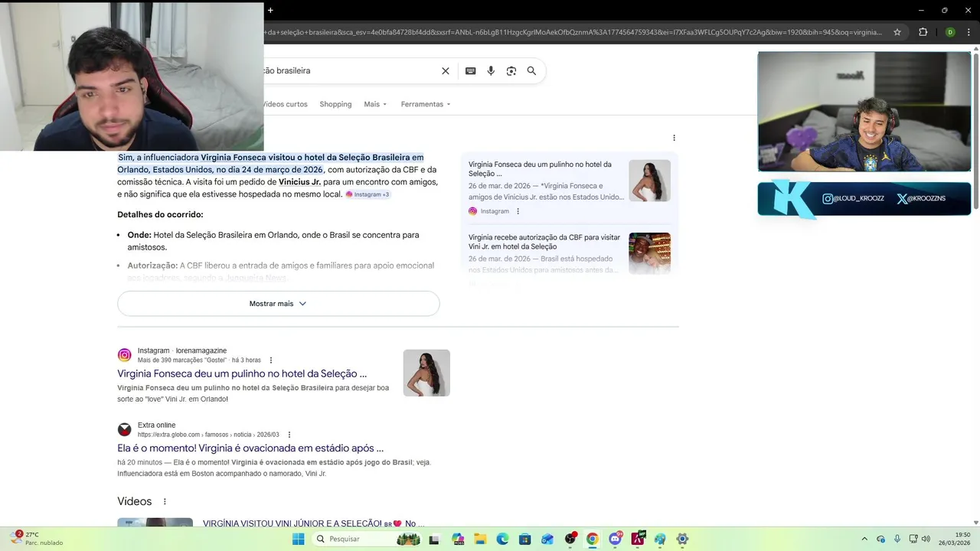Open more options for lorenamagazine result
The height and width of the screenshot is (551, 980).
[270, 360]
